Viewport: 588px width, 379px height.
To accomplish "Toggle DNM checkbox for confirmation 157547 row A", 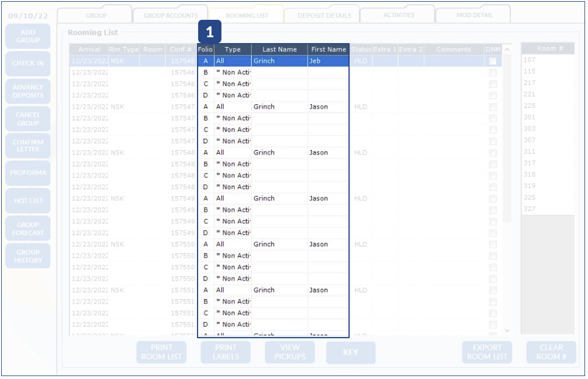I will [493, 107].
